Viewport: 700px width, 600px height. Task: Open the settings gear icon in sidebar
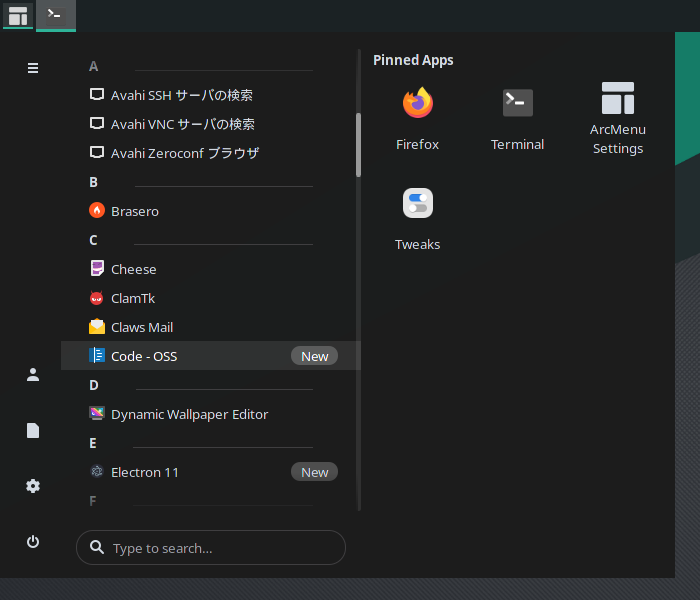tap(33, 486)
